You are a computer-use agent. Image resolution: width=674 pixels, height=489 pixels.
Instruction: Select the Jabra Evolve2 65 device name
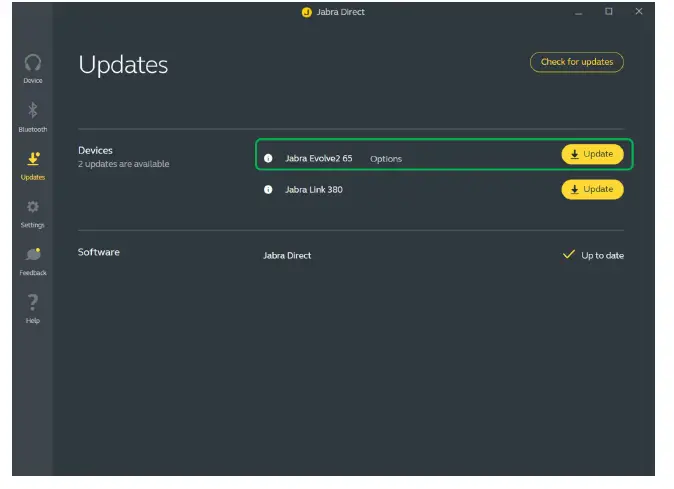pyautogui.click(x=319, y=159)
